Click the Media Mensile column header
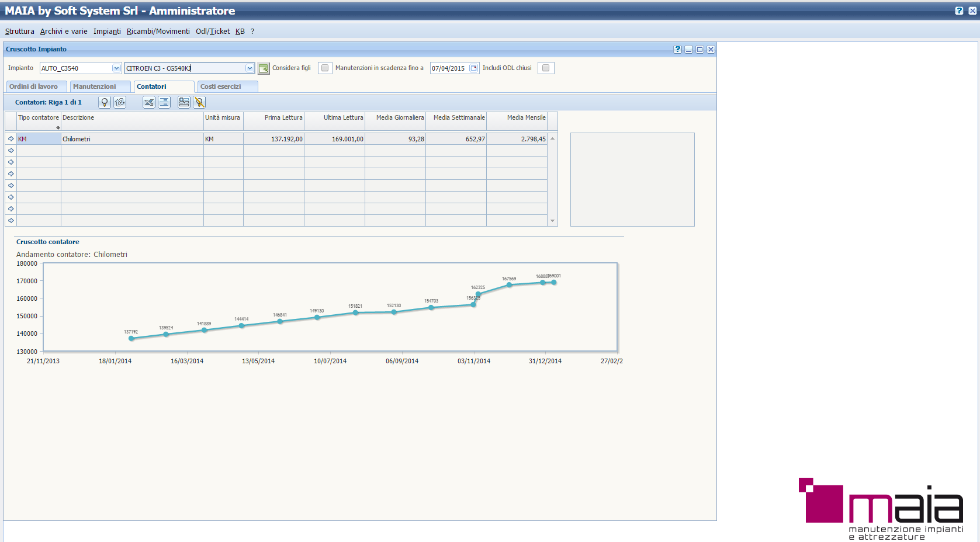 pyautogui.click(x=517, y=121)
